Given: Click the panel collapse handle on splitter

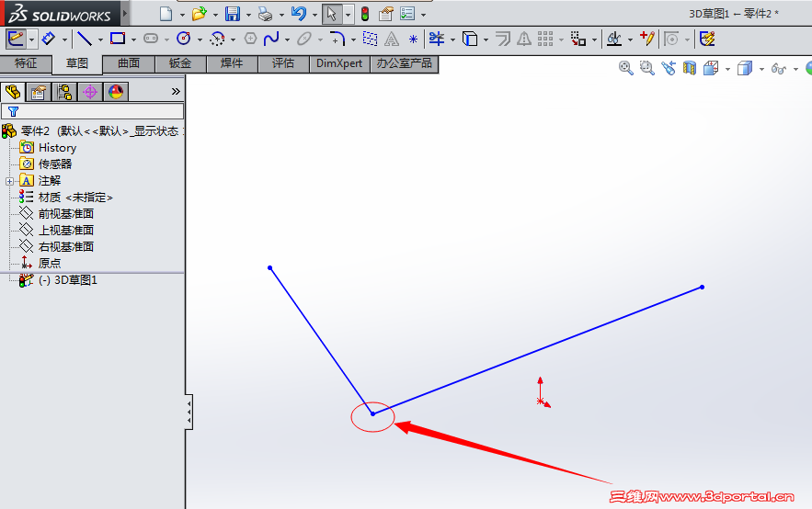Looking at the screenshot, I should (189, 413).
